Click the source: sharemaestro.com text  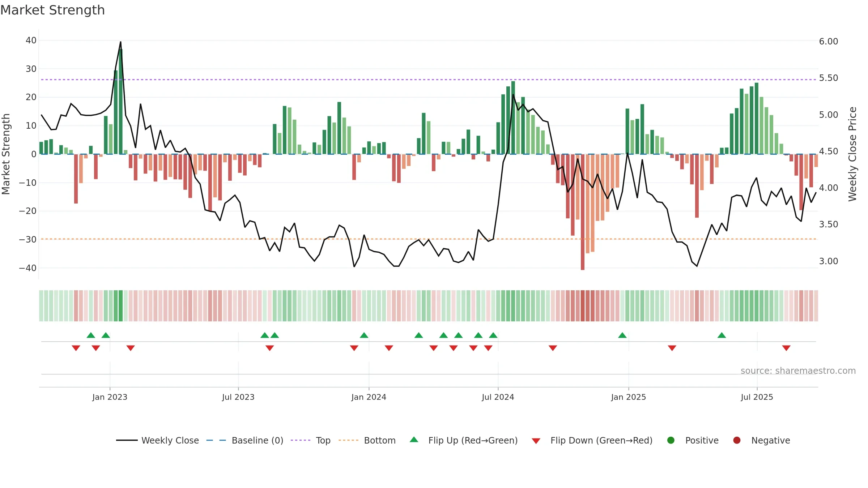(798, 371)
